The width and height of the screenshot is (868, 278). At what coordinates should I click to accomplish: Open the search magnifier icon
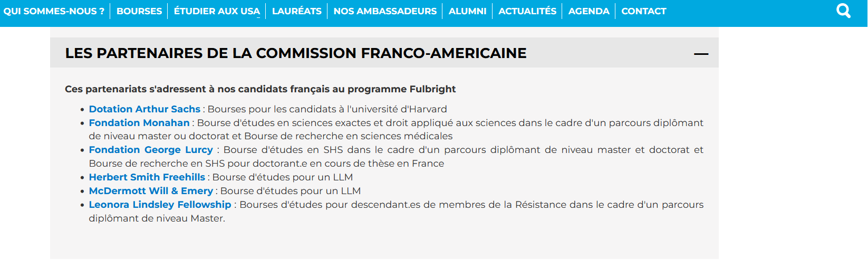[844, 11]
